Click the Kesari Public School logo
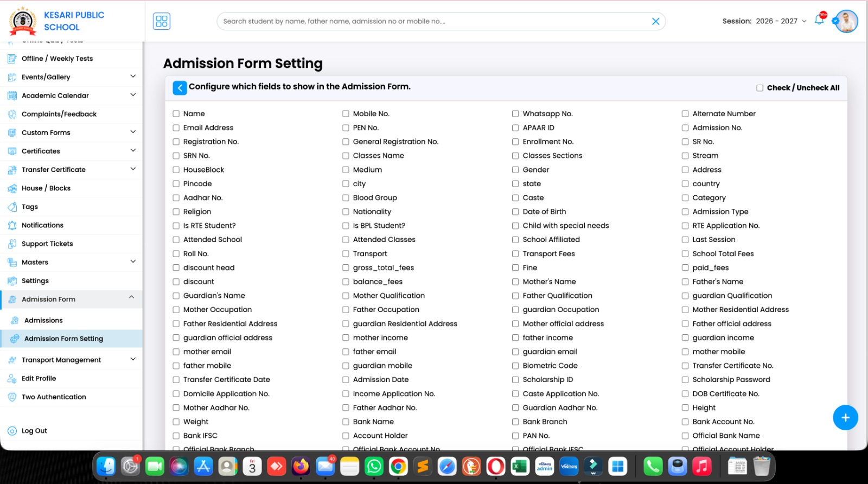Screen dimensions: 868x484 click(x=23, y=21)
